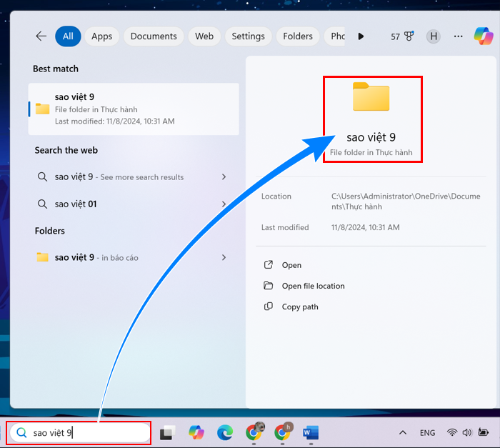
Task: Open Task View on the taskbar
Action: pos(168,433)
